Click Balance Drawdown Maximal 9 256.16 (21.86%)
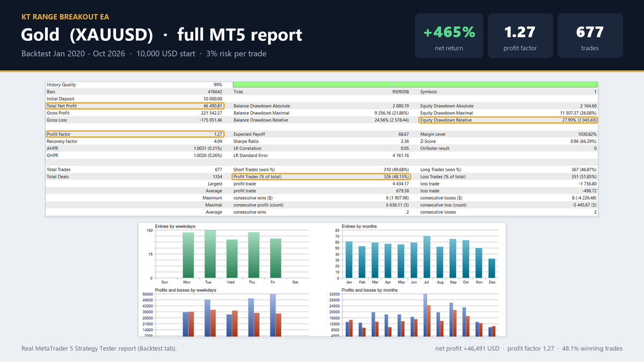Screen dimensions: 644x362 392,113
